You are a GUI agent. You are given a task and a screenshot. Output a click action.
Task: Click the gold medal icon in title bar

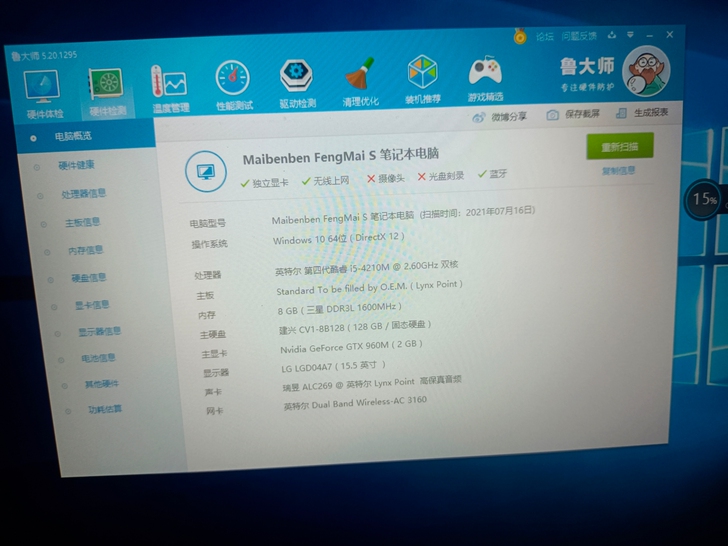point(520,36)
